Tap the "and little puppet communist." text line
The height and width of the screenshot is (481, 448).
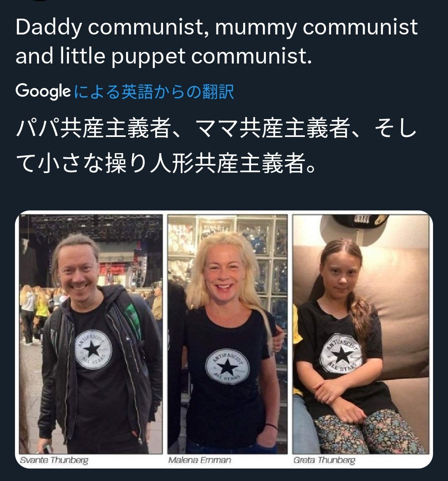163,56
